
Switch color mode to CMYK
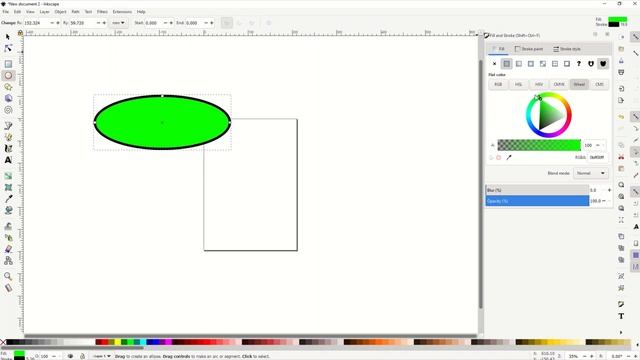559,84
